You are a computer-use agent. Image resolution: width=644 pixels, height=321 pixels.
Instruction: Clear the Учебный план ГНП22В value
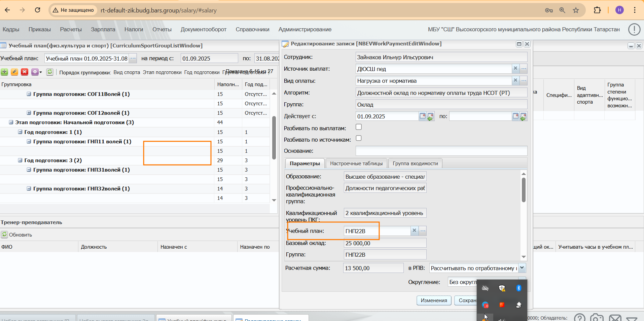[415, 231]
